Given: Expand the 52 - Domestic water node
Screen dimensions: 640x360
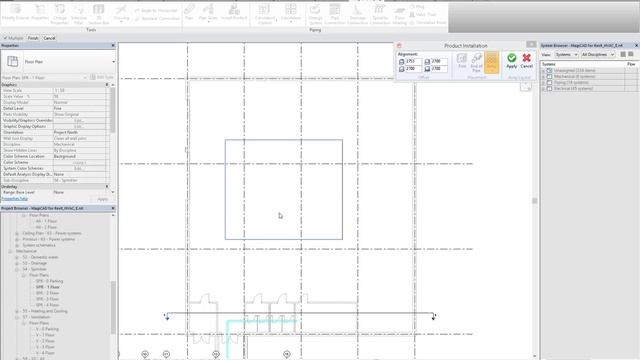Looking at the screenshot, I should (17, 258).
